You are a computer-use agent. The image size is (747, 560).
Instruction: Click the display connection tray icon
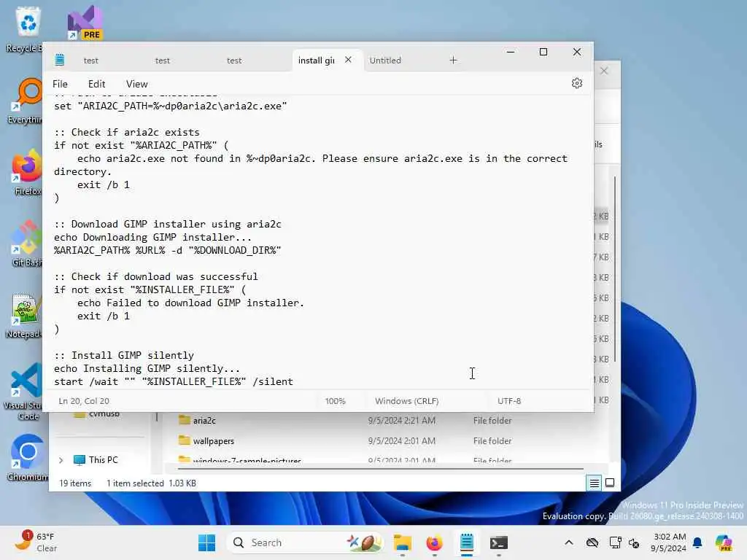615,542
